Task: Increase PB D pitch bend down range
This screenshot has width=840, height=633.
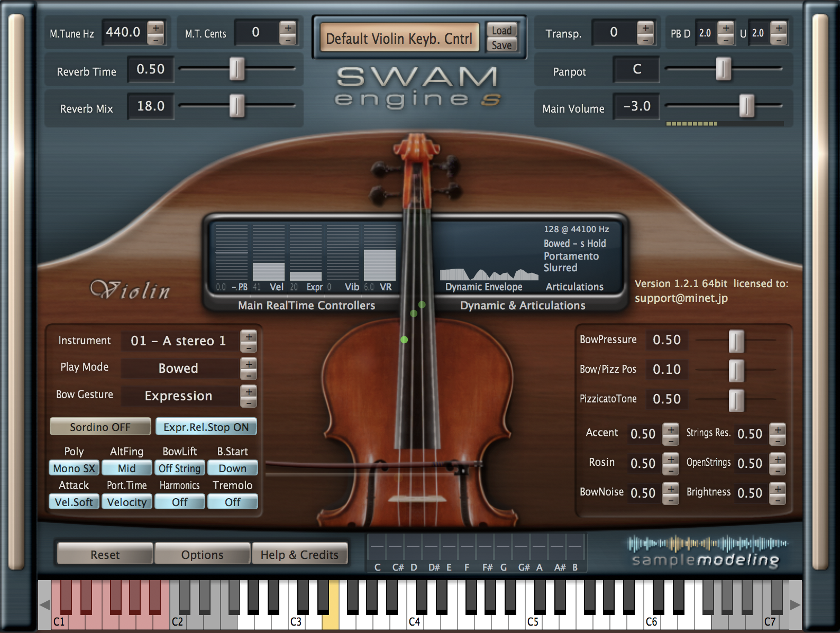Action: pyautogui.click(x=726, y=27)
